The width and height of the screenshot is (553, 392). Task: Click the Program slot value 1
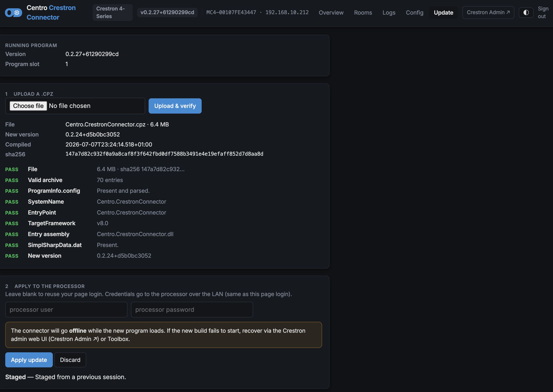[67, 64]
